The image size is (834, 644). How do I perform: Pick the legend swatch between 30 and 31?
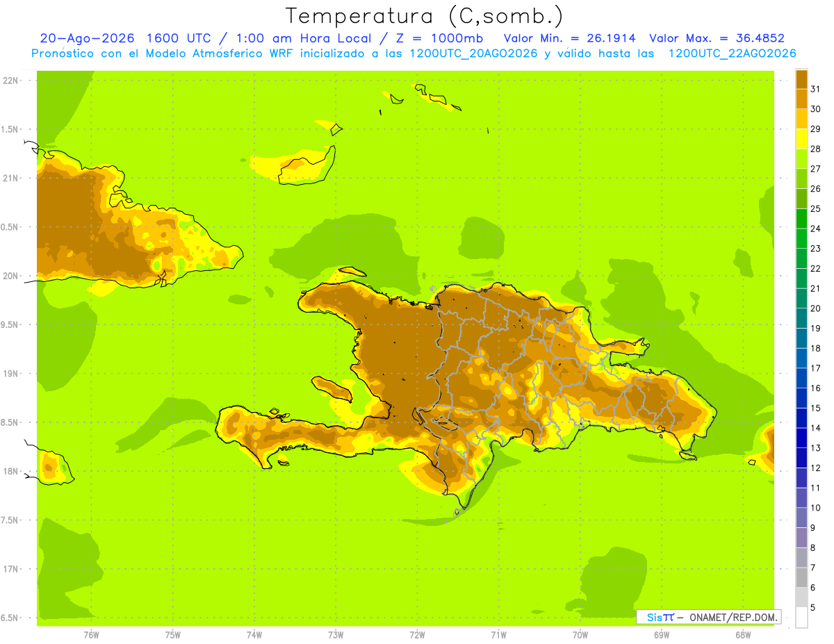pyautogui.click(x=801, y=99)
